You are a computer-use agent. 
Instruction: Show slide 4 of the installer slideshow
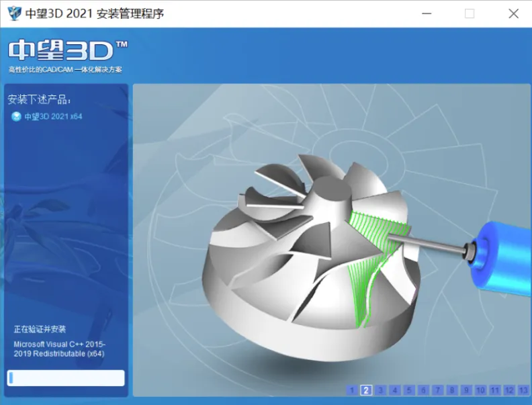pyautogui.click(x=394, y=390)
